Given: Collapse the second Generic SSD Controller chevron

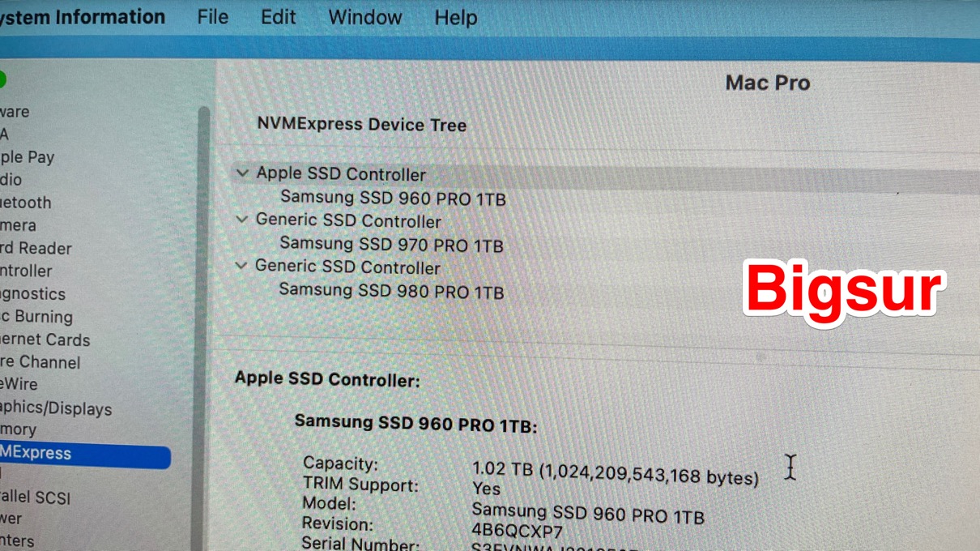Looking at the screenshot, I should 241,266.
